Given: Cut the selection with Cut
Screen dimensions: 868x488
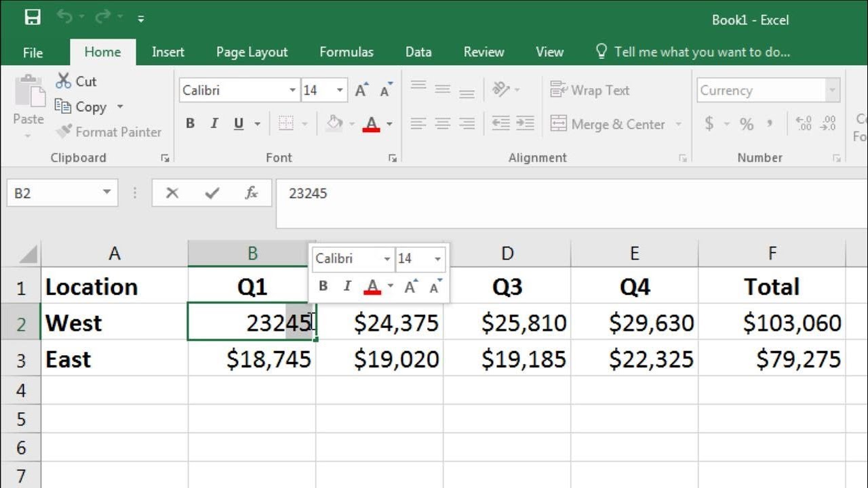Looking at the screenshot, I should 77,81.
